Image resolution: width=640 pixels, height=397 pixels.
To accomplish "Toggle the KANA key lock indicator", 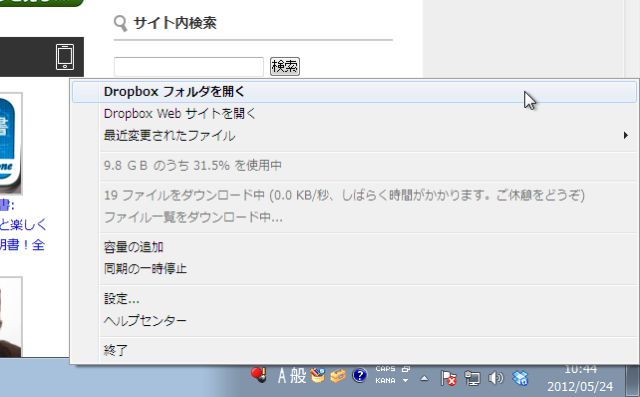I will point(385,380).
